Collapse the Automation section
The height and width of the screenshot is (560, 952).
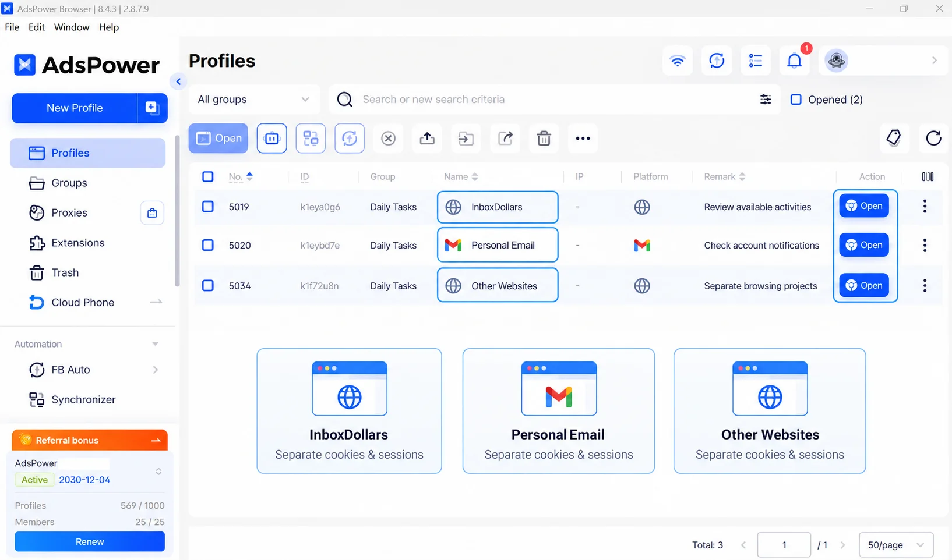click(155, 344)
